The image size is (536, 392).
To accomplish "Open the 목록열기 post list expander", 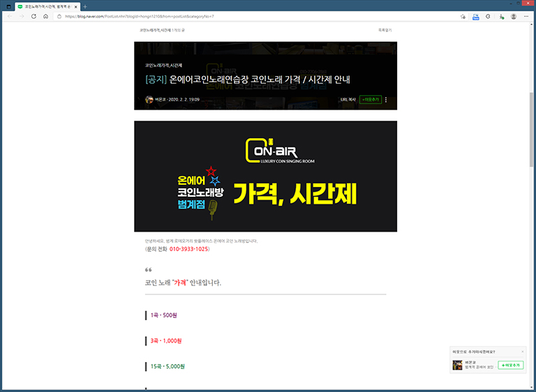I will pyautogui.click(x=385, y=30).
